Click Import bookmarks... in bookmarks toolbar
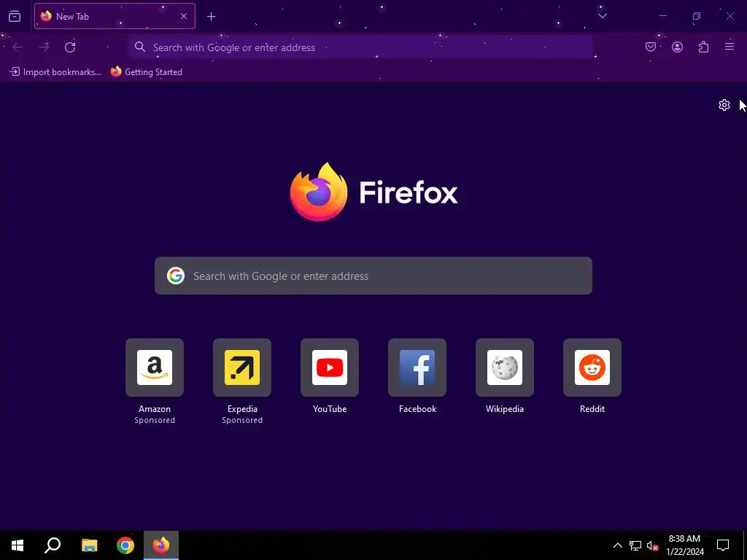Screen dimensions: 747x560 pyautogui.click(x=55, y=72)
